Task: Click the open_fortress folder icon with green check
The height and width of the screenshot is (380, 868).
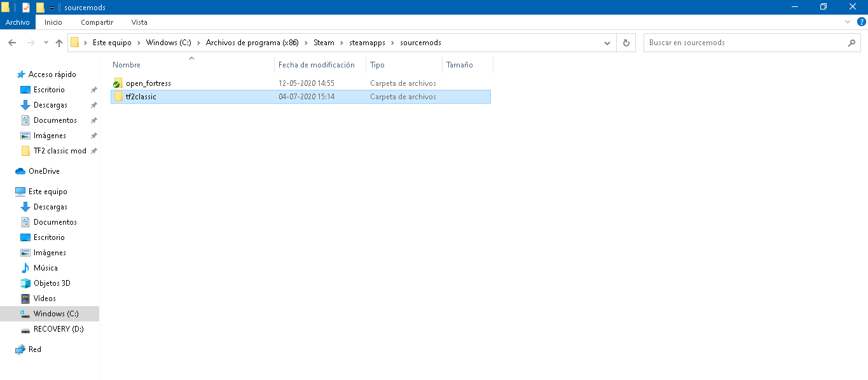Action: (118, 83)
